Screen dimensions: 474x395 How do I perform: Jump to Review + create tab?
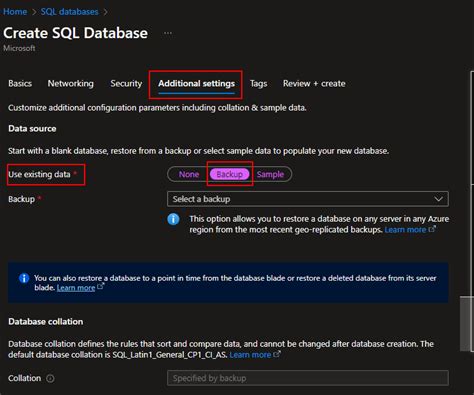point(314,83)
